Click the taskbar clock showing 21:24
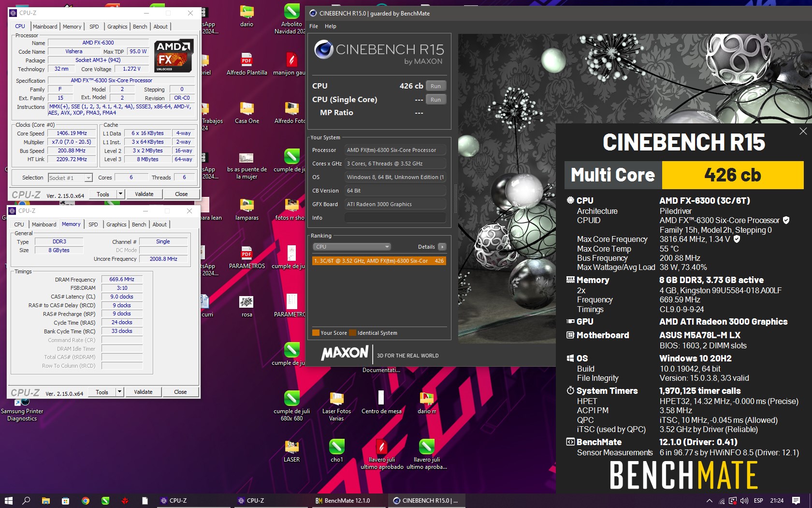Viewport: 812px width, 508px height. (777, 501)
